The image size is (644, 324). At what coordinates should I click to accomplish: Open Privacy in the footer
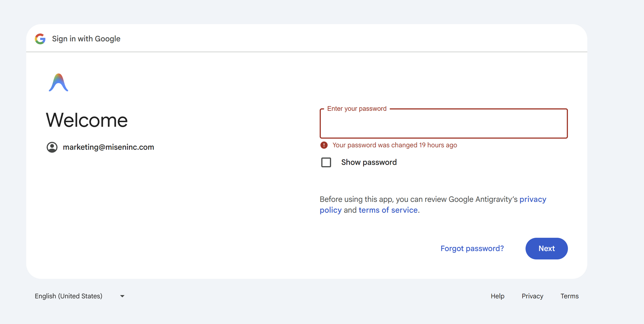tap(532, 296)
